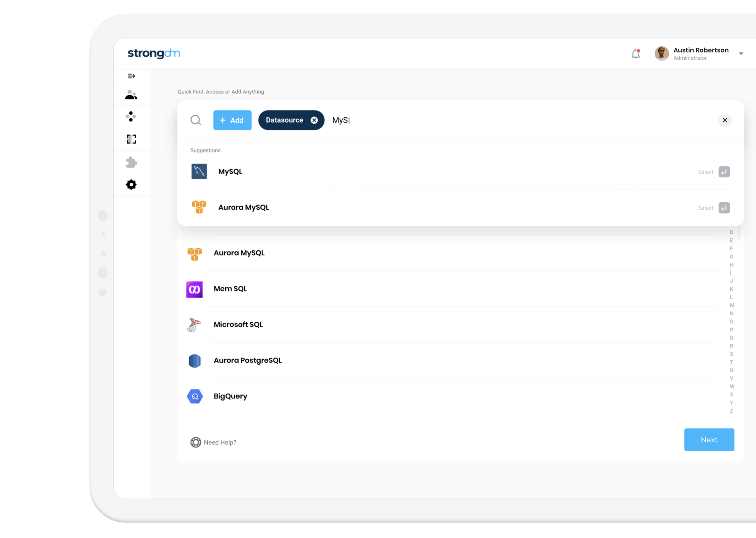This screenshot has width=756, height=538.
Task: Choose Aurora PostgreSQL in the datasource list
Action: click(x=452, y=360)
